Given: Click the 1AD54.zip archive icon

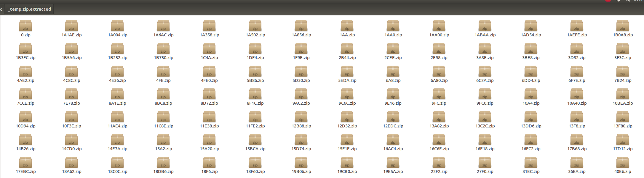Looking at the screenshot, I should point(531,26).
